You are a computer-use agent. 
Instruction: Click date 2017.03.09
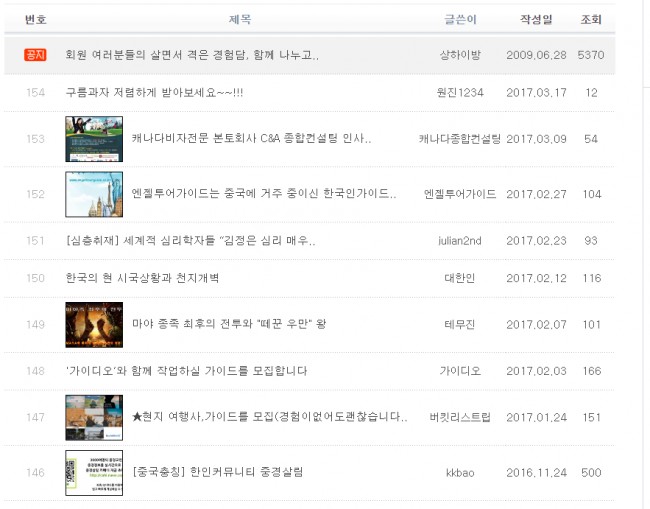pyautogui.click(x=536, y=139)
